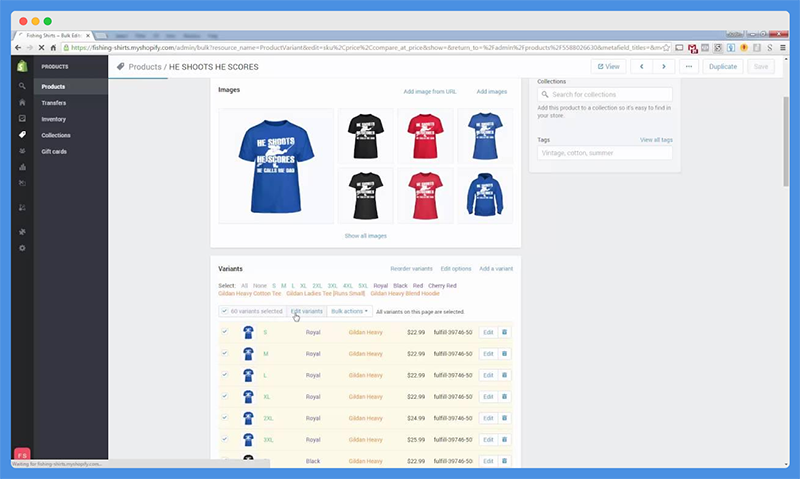Viewport: 800px width, 479px height.
Task: Uncheck the 2XL Royal variant checkbox
Action: (224, 417)
